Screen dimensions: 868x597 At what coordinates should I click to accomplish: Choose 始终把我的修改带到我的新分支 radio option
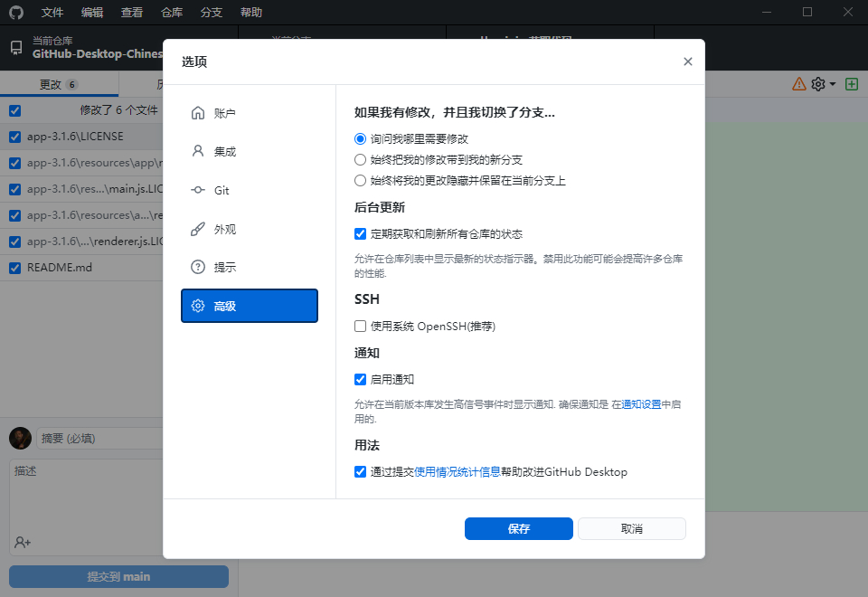point(361,160)
